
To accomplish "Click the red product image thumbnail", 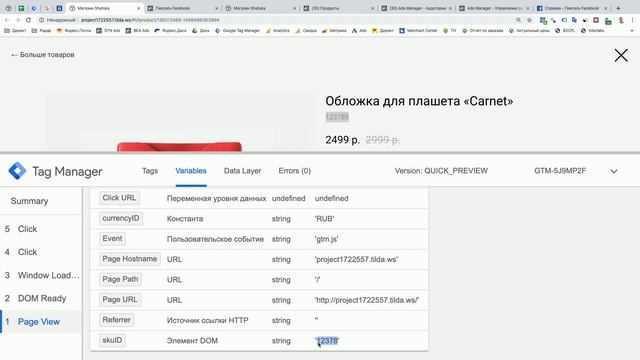I will (179, 147).
